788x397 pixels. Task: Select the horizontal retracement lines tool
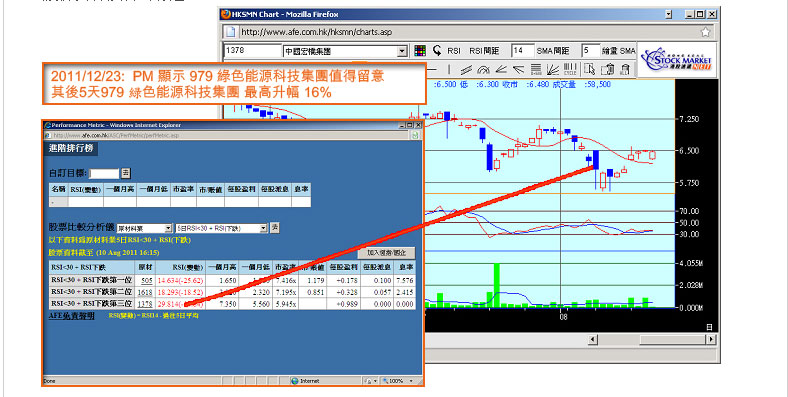click(536, 69)
